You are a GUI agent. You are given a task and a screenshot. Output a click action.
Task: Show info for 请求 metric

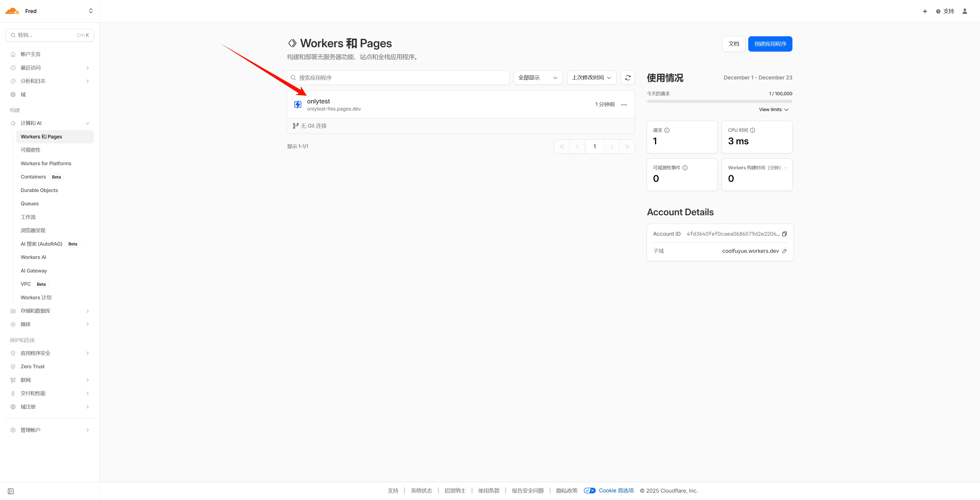point(667,130)
